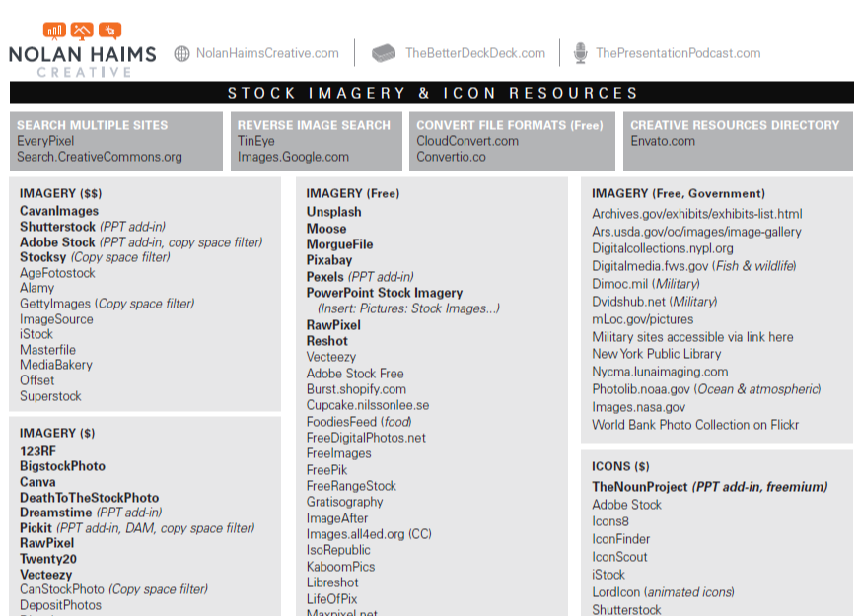The height and width of the screenshot is (616, 859).
Task: Click FreeDigitalPhotos.net entry
Action: 366,438
